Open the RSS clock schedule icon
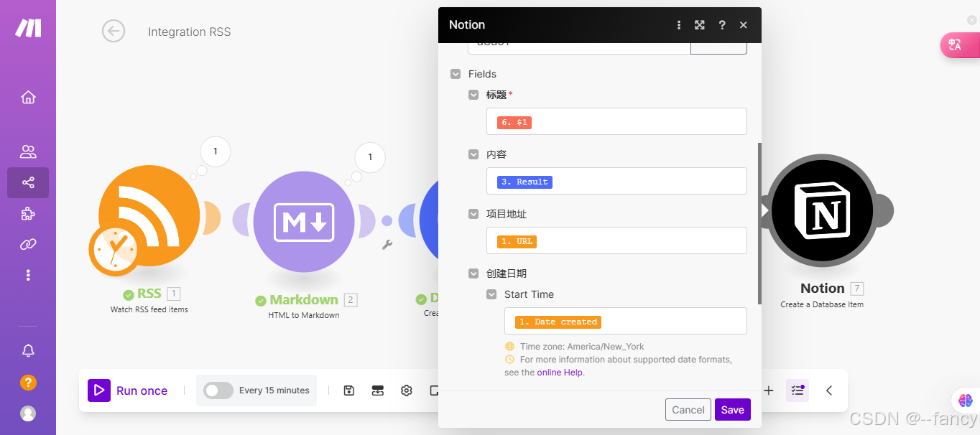This screenshot has width=980, height=435. (114, 251)
